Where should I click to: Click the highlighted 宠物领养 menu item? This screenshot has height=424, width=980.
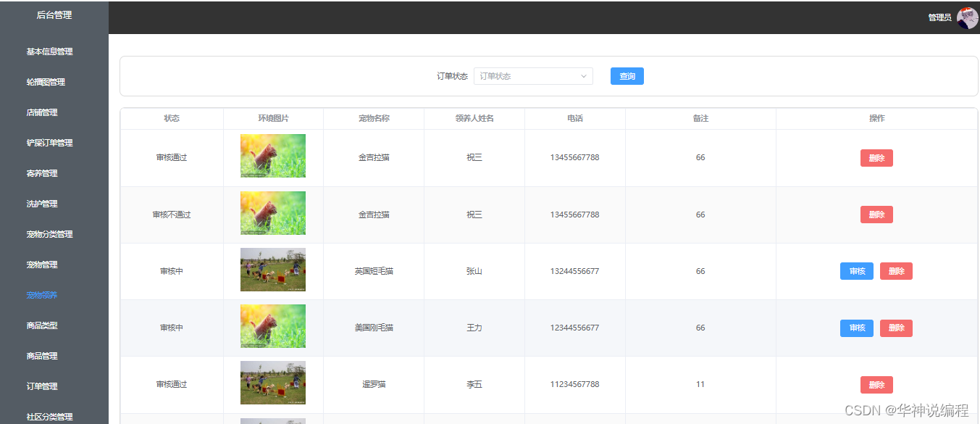pyautogui.click(x=42, y=295)
